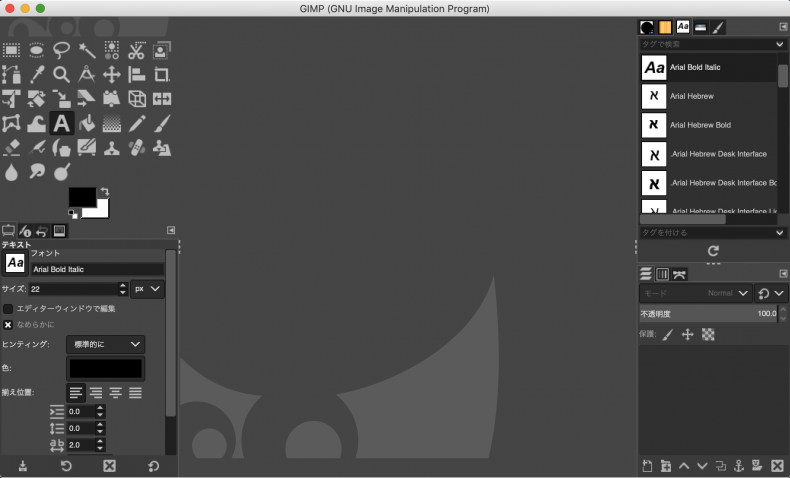Open the fonts dock tab menu arrow
Image resolution: width=790 pixels, height=478 pixels.
coord(783,27)
